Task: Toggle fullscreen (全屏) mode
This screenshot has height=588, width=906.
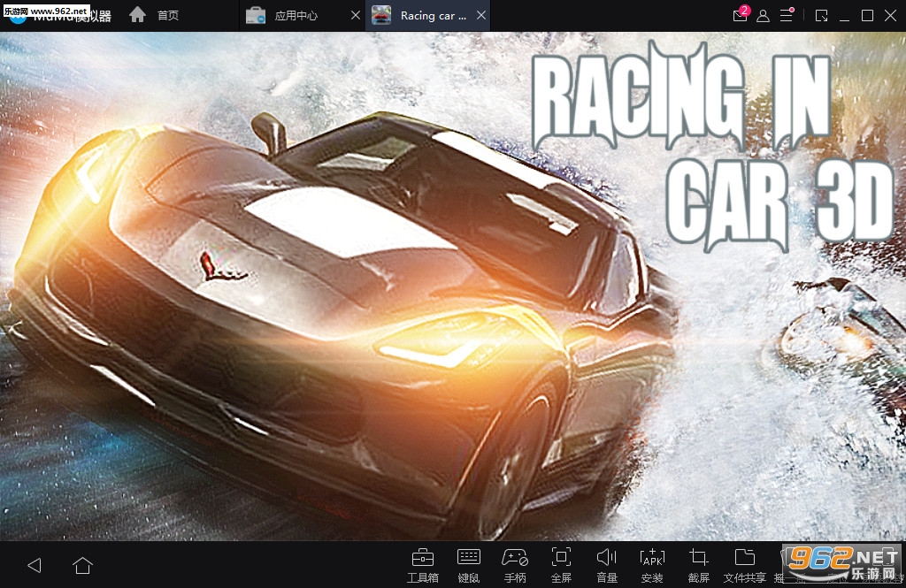Action: click(x=561, y=563)
